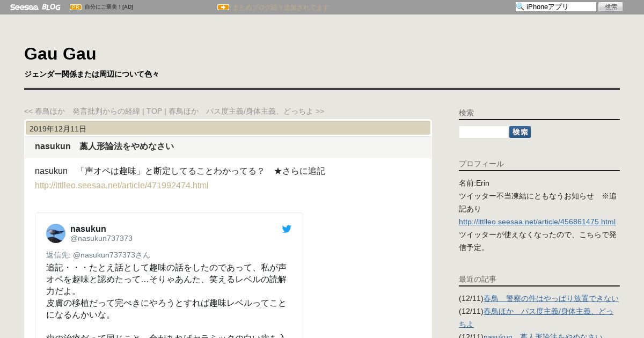Click the 名前:Erin profile text

click(474, 183)
